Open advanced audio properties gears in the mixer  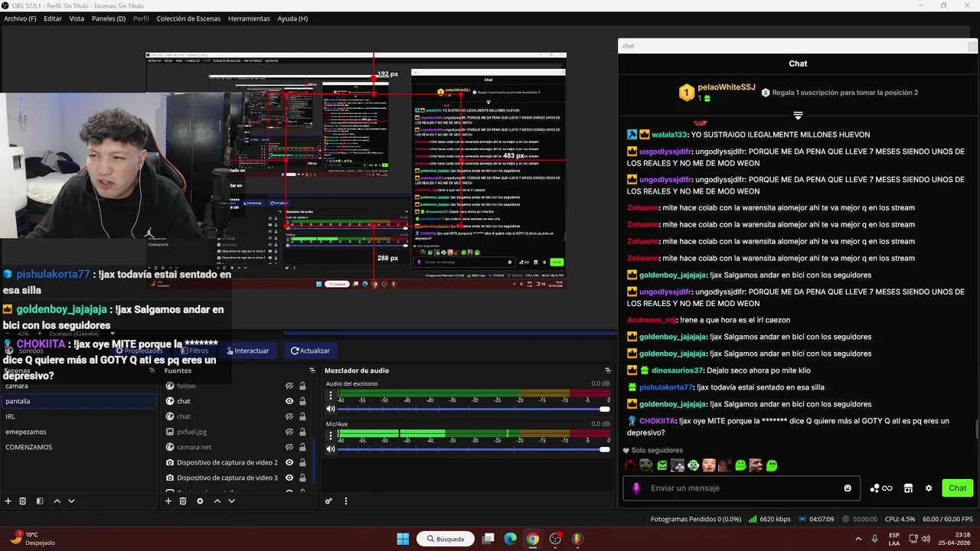coord(328,501)
